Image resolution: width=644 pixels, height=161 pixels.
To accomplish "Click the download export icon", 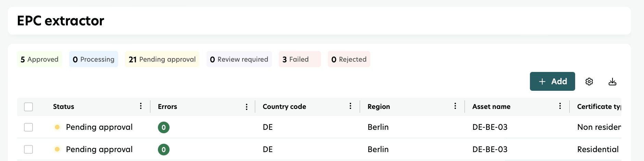I will click(612, 82).
